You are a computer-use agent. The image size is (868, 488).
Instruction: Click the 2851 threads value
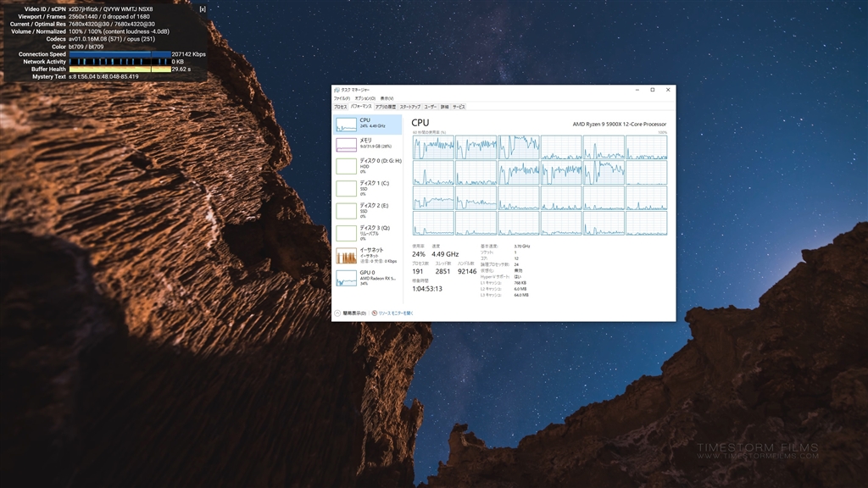(442, 272)
